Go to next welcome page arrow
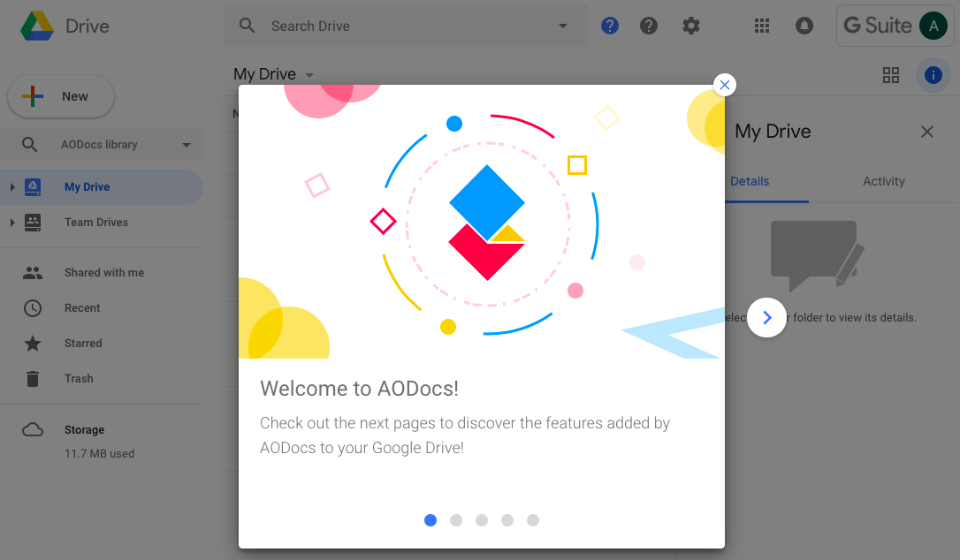The height and width of the screenshot is (560, 960). 766,317
